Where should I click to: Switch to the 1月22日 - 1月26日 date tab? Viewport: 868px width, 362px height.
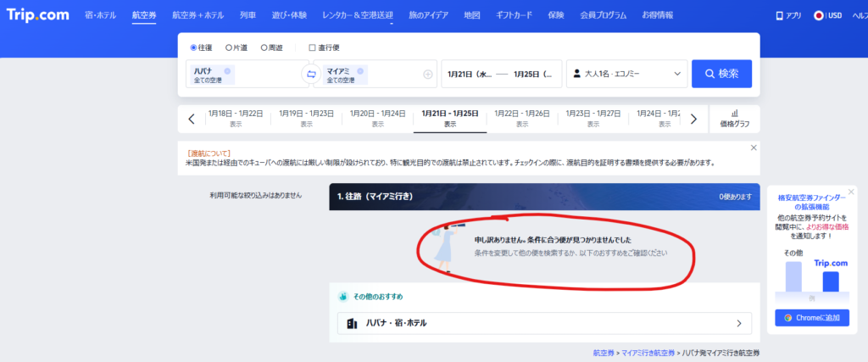(x=522, y=118)
